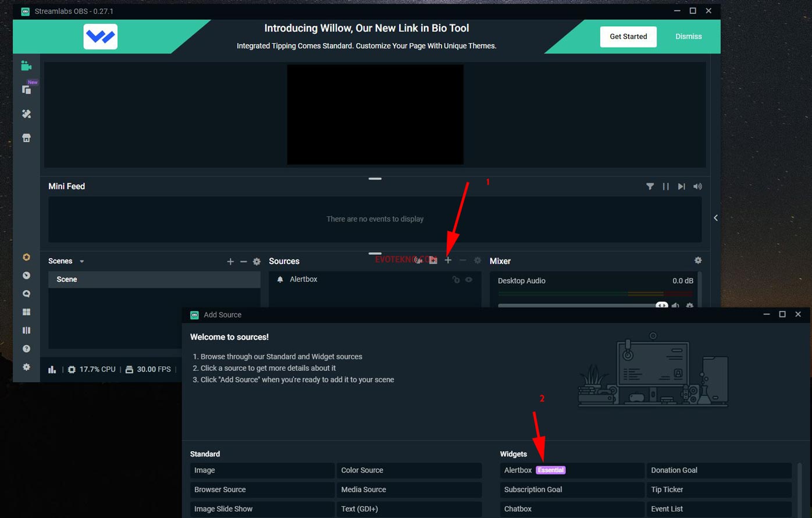The width and height of the screenshot is (812, 518).
Task: Click Get Started on Willow banner
Action: point(628,37)
